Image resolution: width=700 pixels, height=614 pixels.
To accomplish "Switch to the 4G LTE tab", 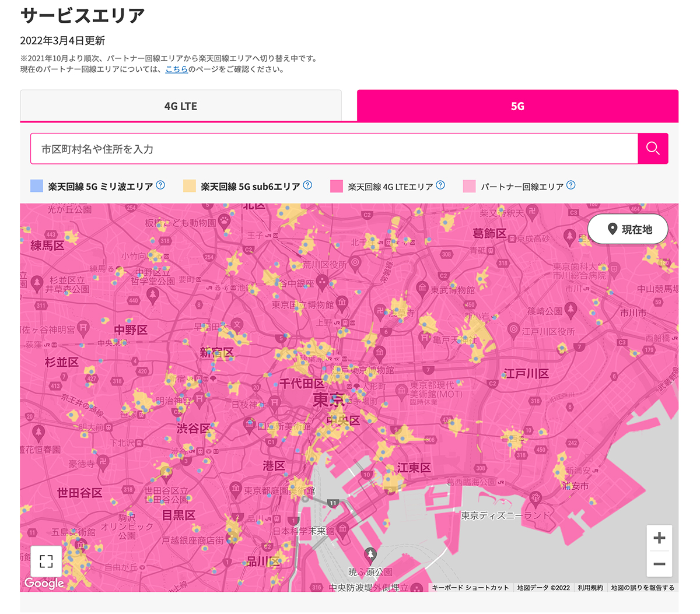I will 181,106.
